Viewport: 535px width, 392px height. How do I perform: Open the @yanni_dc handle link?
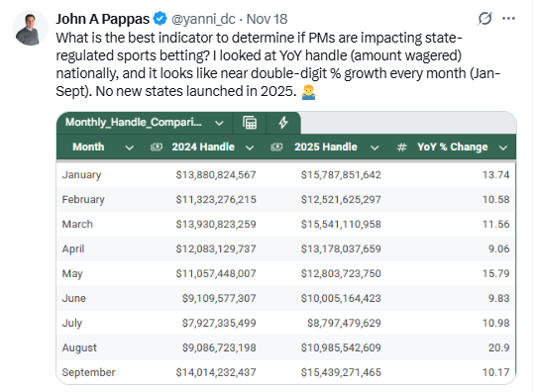pos(203,19)
